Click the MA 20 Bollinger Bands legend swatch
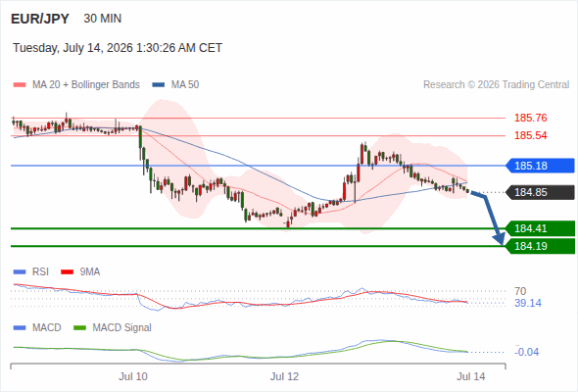578x392 pixels. click(20, 85)
